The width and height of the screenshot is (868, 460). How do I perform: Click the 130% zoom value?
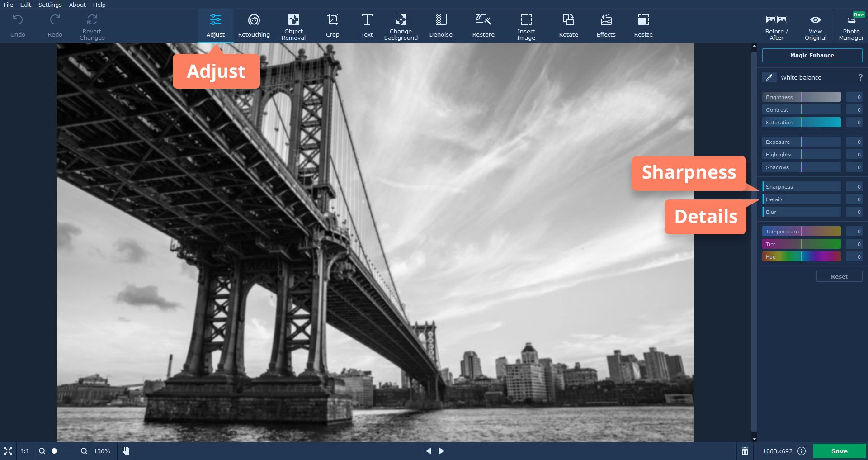pos(102,451)
